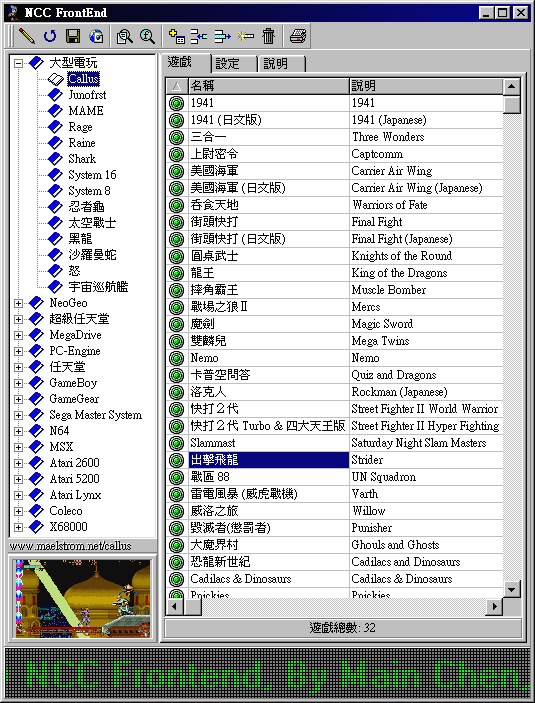Sort by the 名稱 column header
Image resolution: width=535 pixels, height=703 pixels.
pyautogui.click(x=269, y=86)
